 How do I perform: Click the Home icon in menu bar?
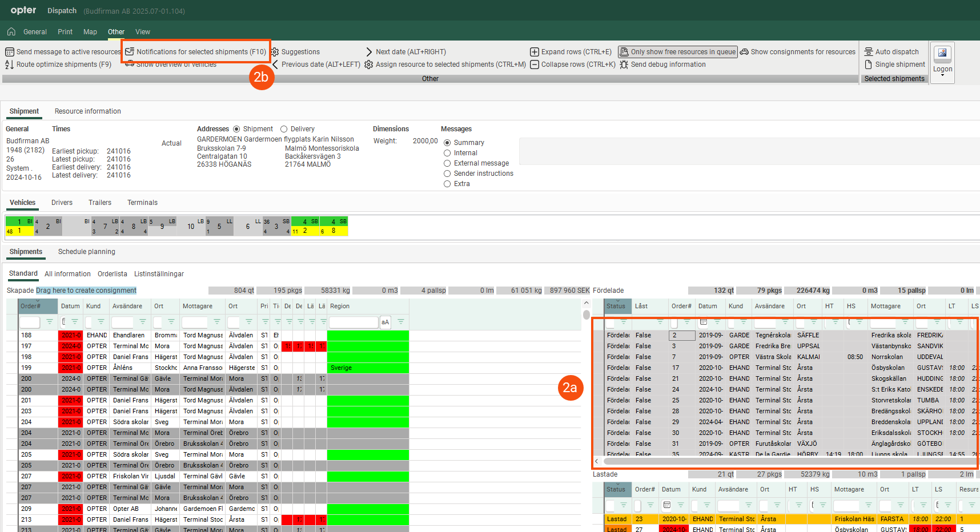pyautogui.click(x=11, y=31)
